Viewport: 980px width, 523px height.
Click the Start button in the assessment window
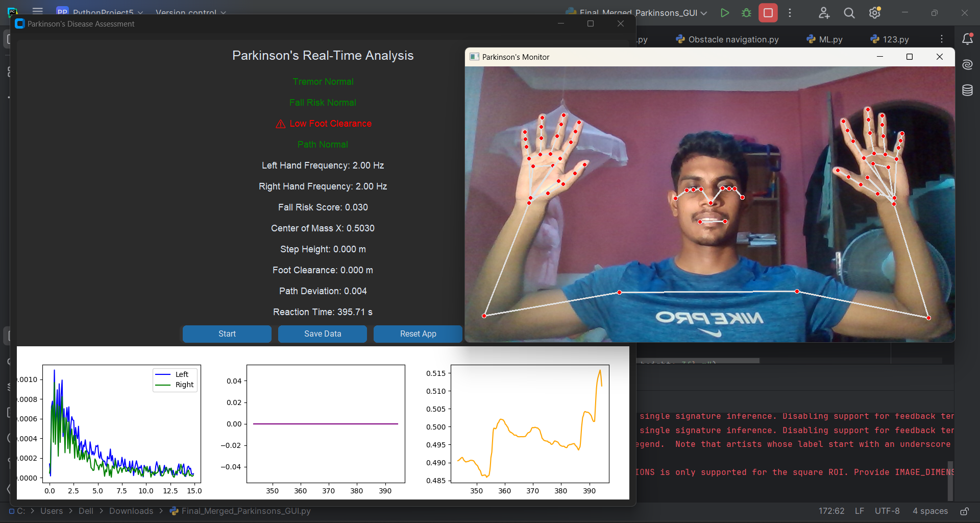tap(227, 334)
